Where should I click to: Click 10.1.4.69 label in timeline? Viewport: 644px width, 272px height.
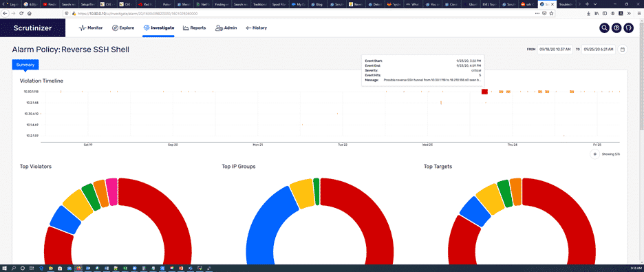32,125
